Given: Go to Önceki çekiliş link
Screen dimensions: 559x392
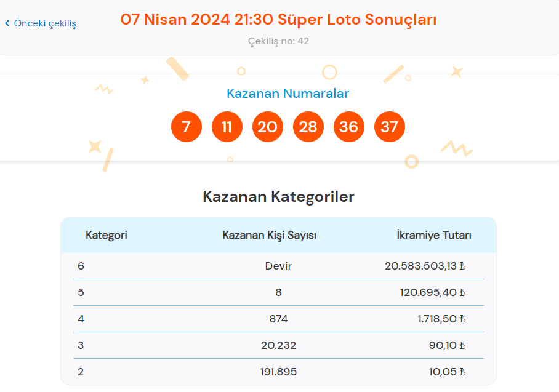Looking at the screenshot, I should pos(41,23).
